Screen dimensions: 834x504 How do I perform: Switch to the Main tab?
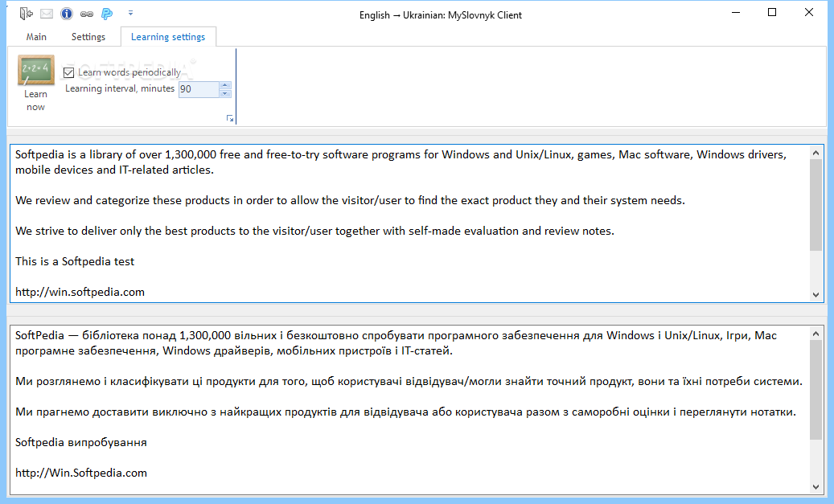[36, 37]
